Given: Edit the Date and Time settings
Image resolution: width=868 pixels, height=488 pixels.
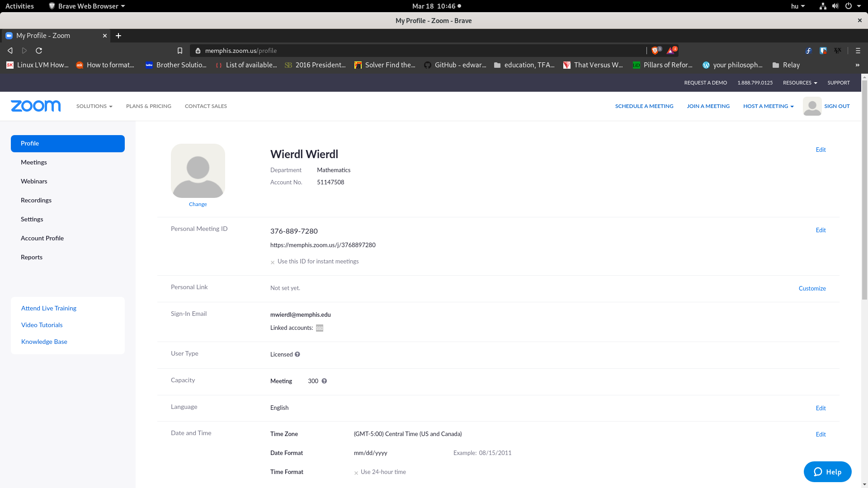Looking at the screenshot, I should pyautogui.click(x=821, y=434).
